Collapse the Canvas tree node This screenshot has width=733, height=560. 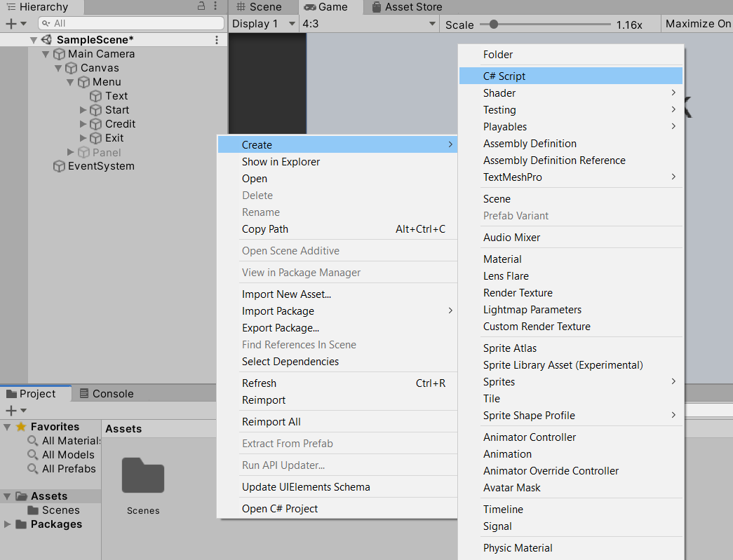pos(58,68)
